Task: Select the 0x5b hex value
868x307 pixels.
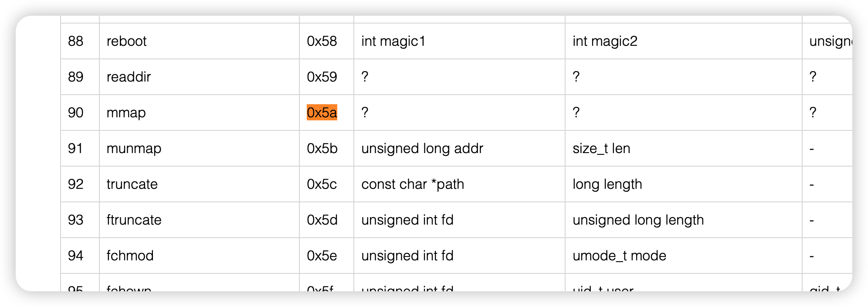Action: click(322, 148)
